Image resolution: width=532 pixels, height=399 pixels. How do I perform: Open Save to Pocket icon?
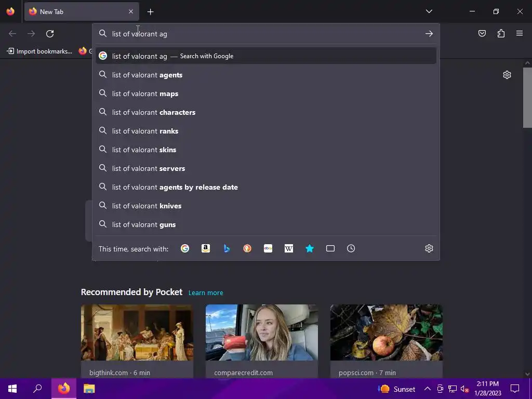point(482,33)
